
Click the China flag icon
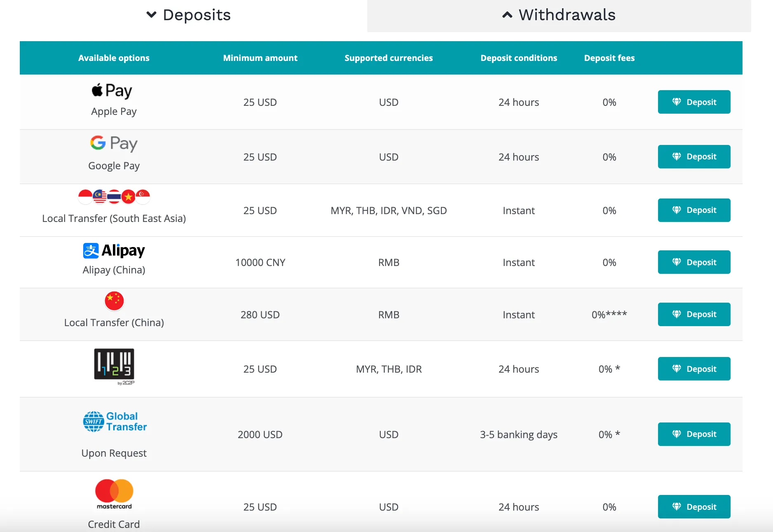[x=114, y=301]
